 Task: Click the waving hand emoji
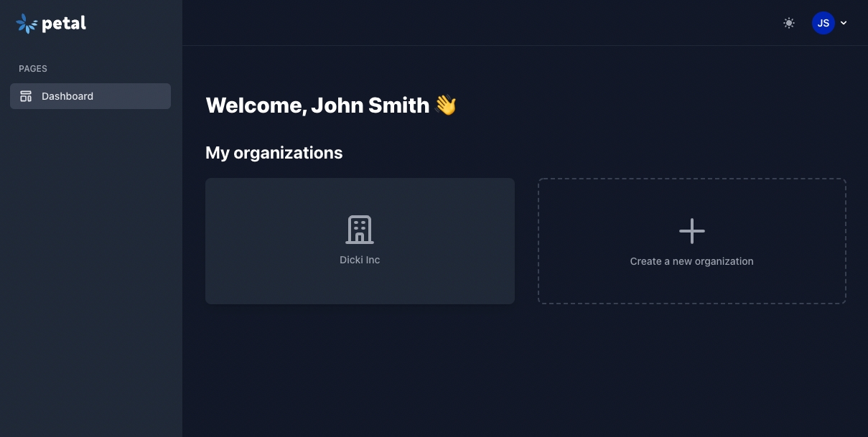tap(446, 105)
